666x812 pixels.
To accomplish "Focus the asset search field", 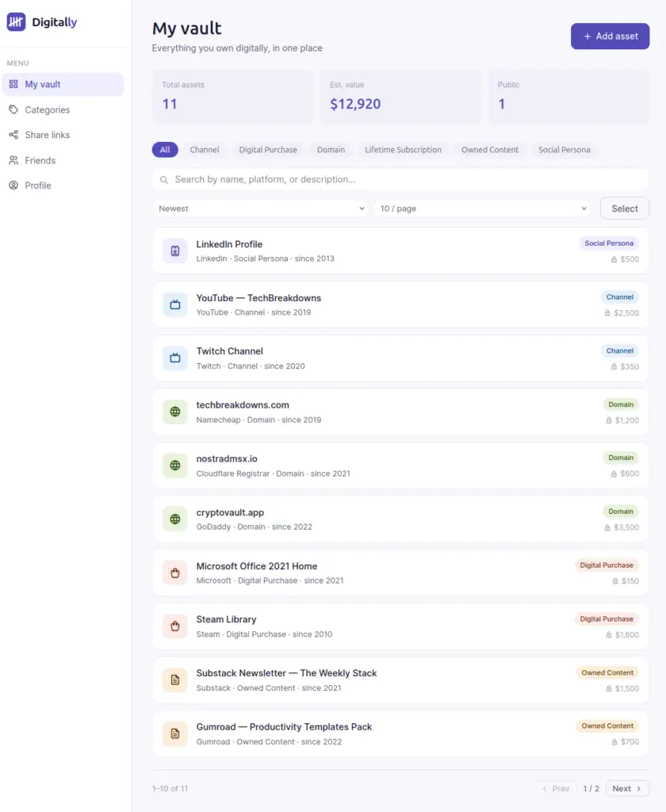I will coord(400,180).
